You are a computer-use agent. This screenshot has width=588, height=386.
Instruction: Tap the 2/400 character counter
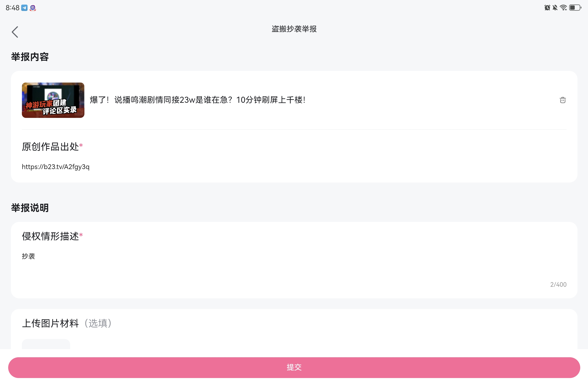558,284
